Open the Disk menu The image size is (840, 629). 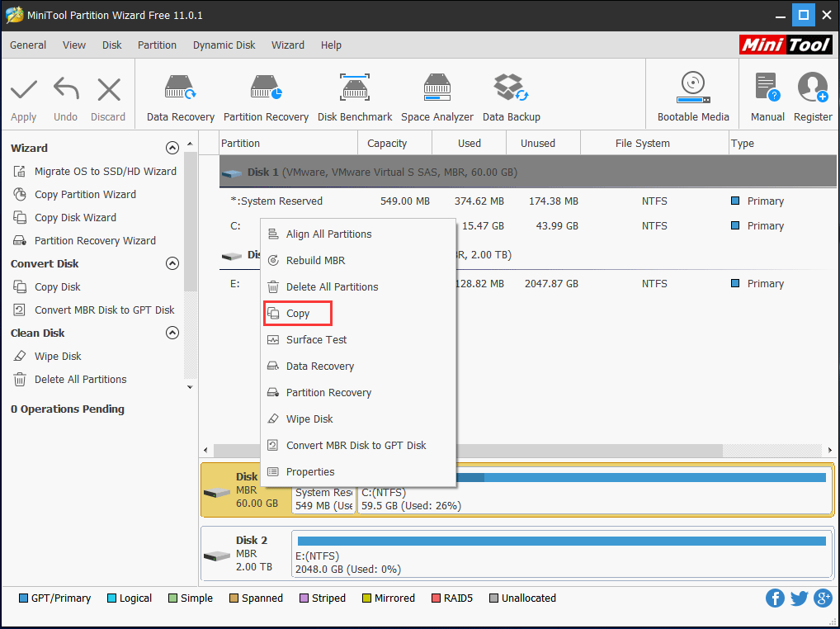(112, 45)
